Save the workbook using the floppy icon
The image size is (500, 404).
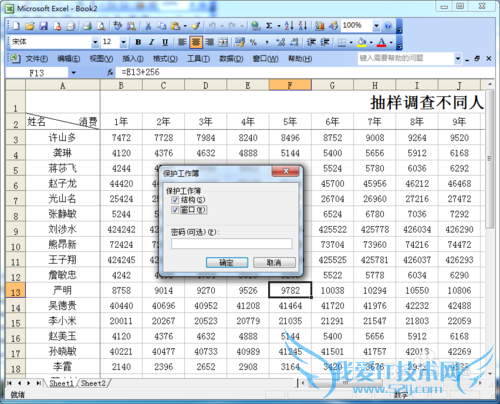click(x=43, y=26)
